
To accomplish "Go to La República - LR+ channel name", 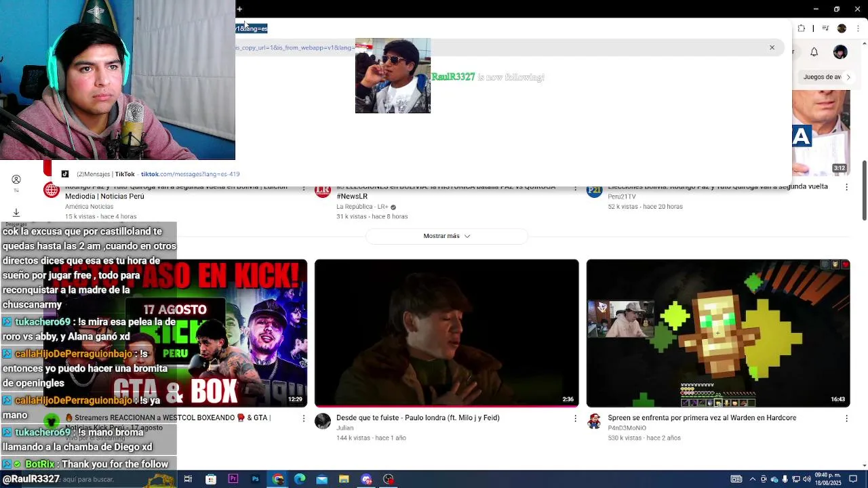I will [x=363, y=207].
